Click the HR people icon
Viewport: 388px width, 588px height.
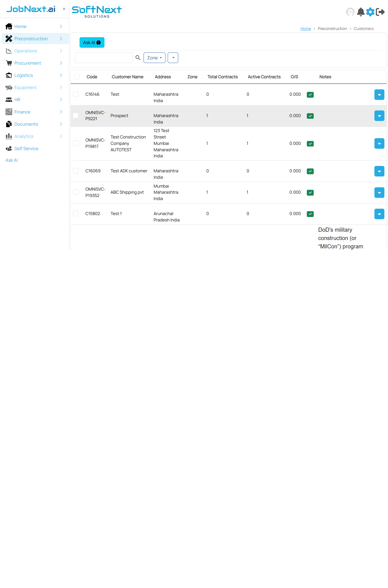pyautogui.click(x=9, y=100)
